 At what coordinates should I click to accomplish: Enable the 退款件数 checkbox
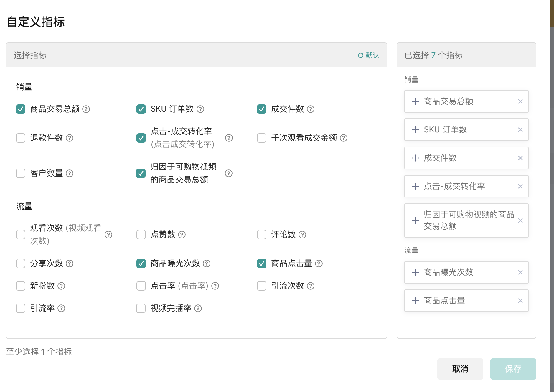[21, 138]
